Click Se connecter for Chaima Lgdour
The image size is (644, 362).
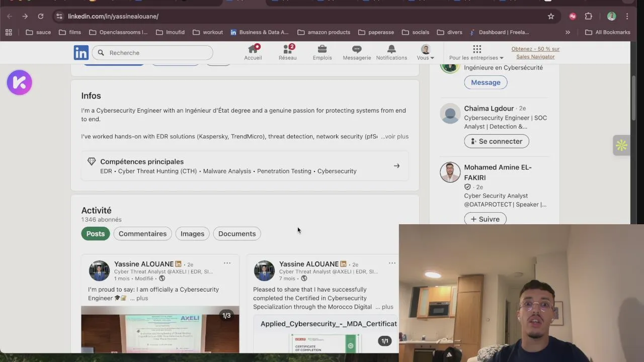coord(497,141)
